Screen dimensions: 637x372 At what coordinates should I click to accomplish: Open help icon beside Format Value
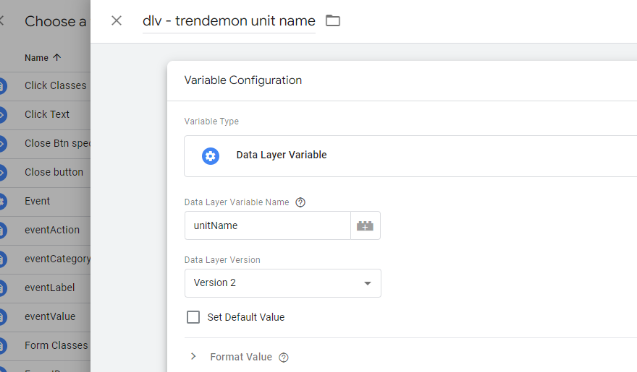coord(284,357)
